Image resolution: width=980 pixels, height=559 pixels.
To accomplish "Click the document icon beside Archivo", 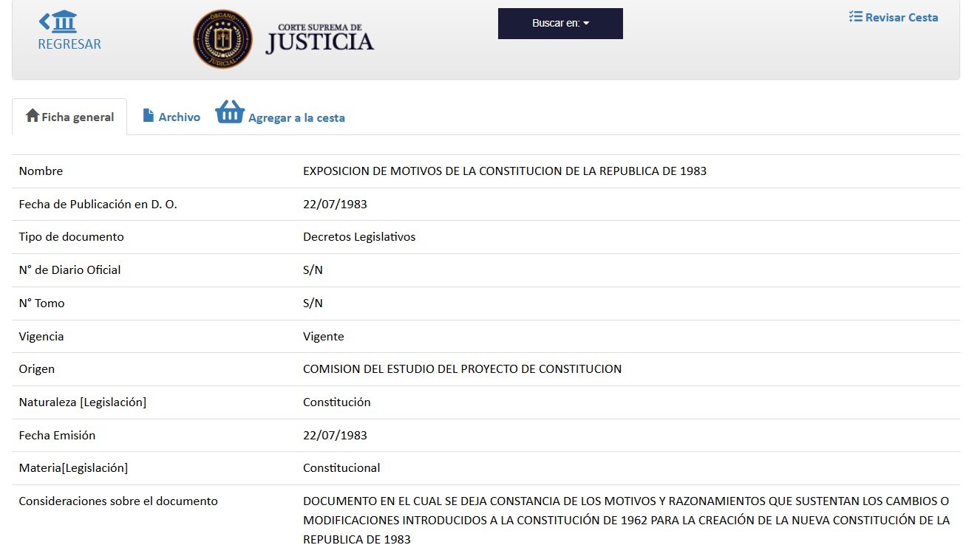I will pos(149,116).
